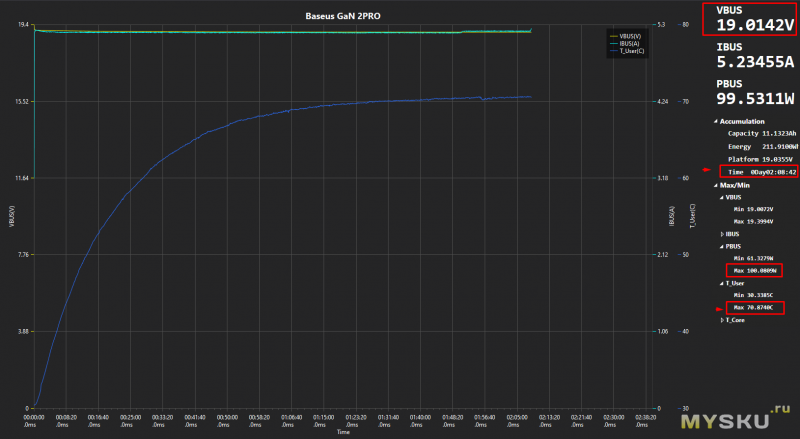The width and height of the screenshot is (800, 439).
Task: Click the 40 label on temperature axis
Action: pyautogui.click(x=685, y=331)
